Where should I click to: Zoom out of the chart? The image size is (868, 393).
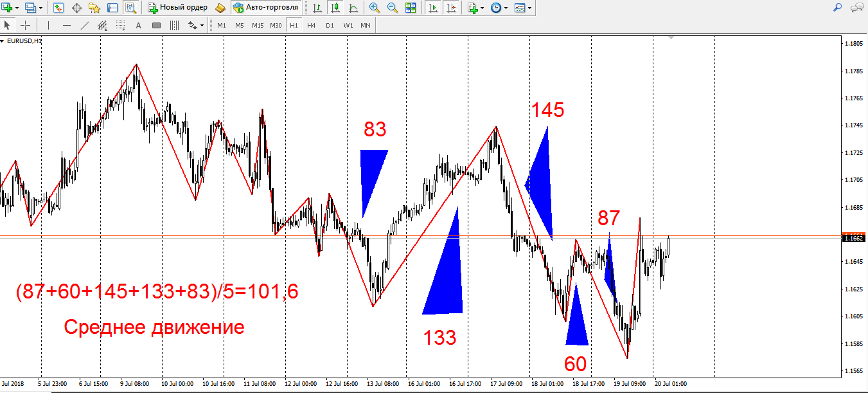pyautogui.click(x=392, y=8)
